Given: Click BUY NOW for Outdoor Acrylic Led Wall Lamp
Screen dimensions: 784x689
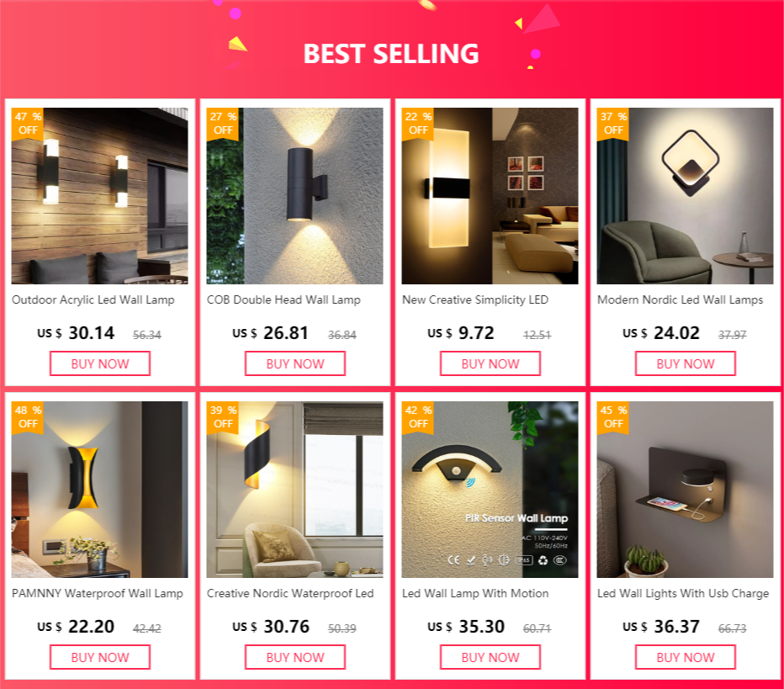Looking at the screenshot, I should (100, 363).
